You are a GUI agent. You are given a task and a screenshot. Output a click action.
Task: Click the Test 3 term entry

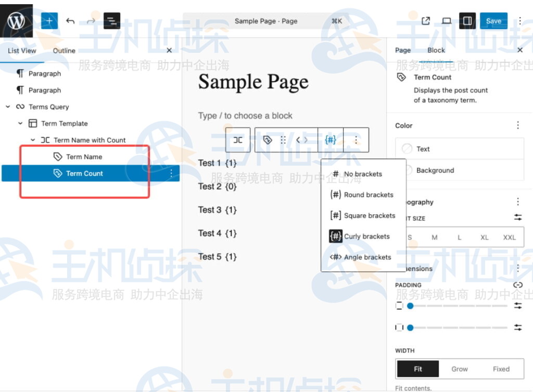pyautogui.click(x=217, y=210)
